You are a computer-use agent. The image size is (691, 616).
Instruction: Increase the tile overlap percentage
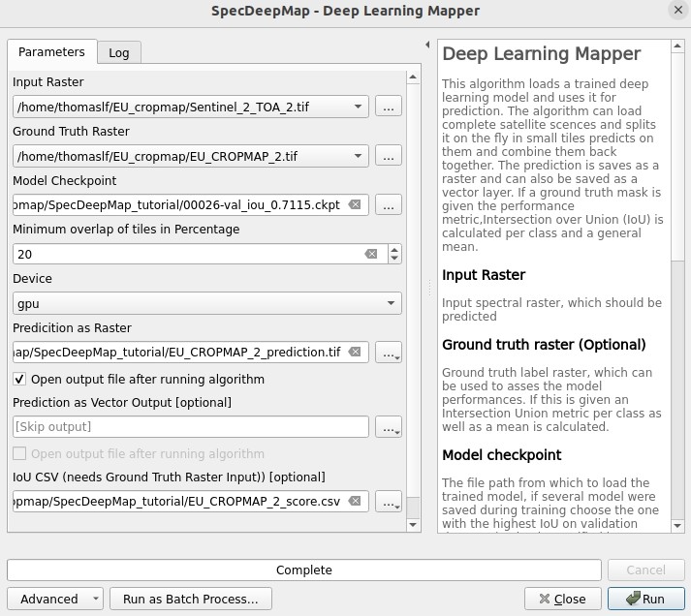pyautogui.click(x=394, y=250)
